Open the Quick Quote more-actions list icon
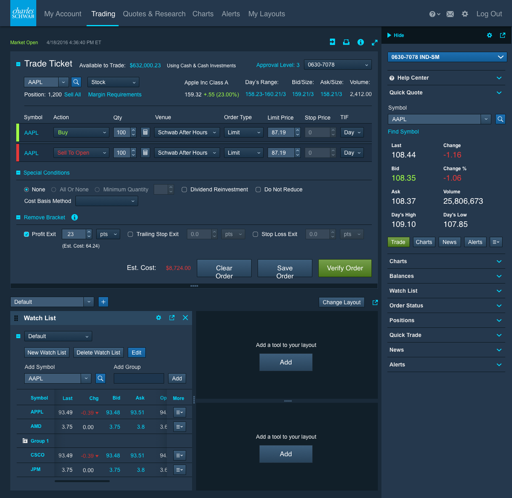 pos(496,242)
